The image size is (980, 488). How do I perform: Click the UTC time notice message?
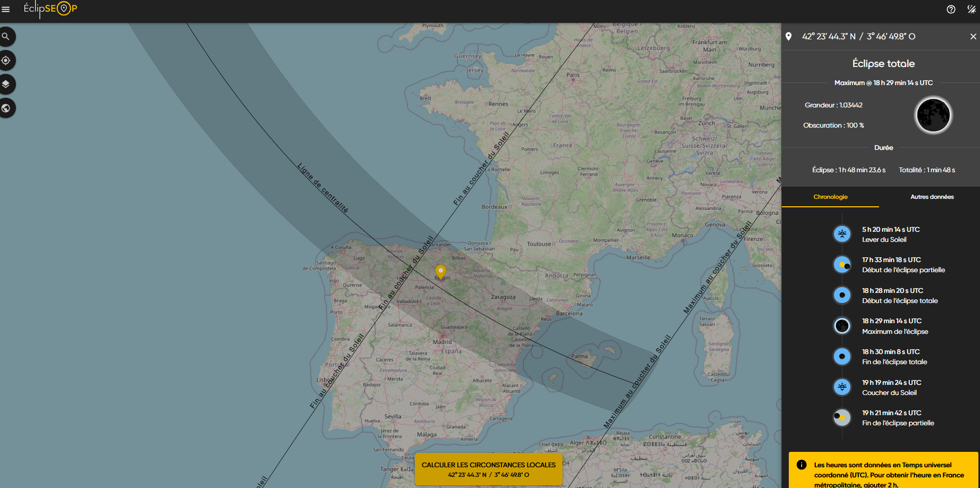tap(889, 475)
